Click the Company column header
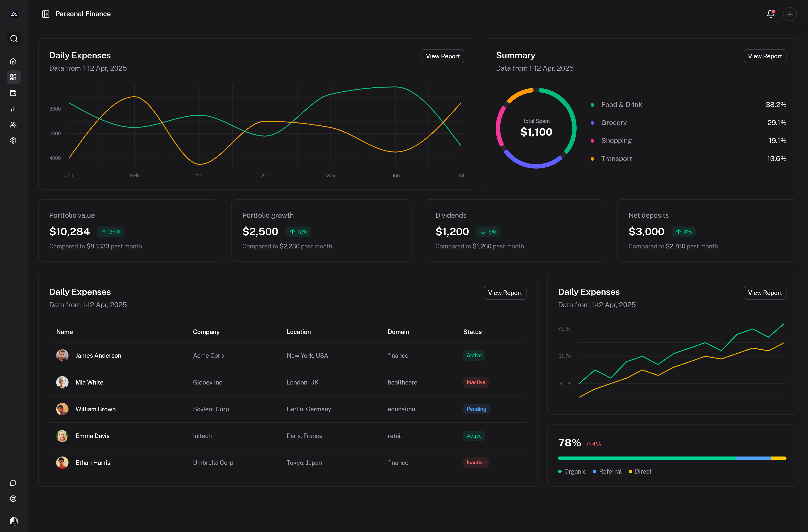The image size is (808, 532). pyautogui.click(x=206, y=332)
